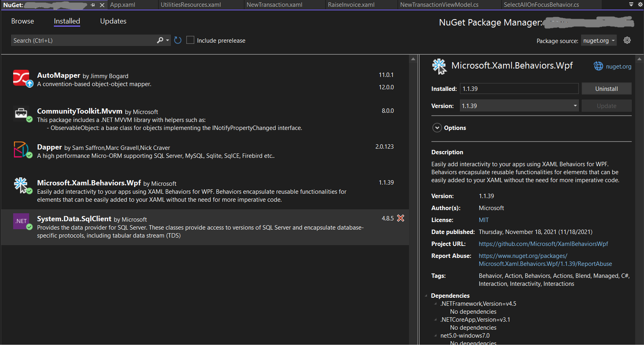Click the details pane scrollbar up arrow
The image size is (644, 346).
640,59
